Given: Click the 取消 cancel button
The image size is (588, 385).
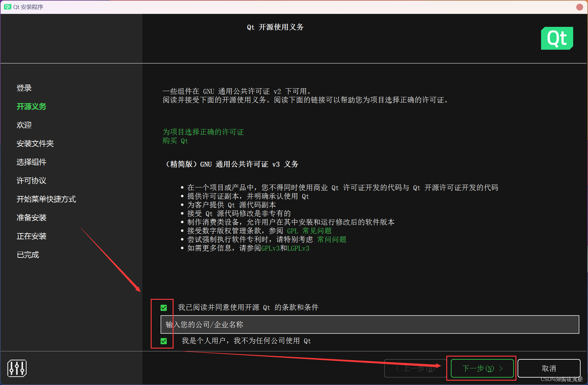Looking at the screenshot, I should tap(549, 368).
